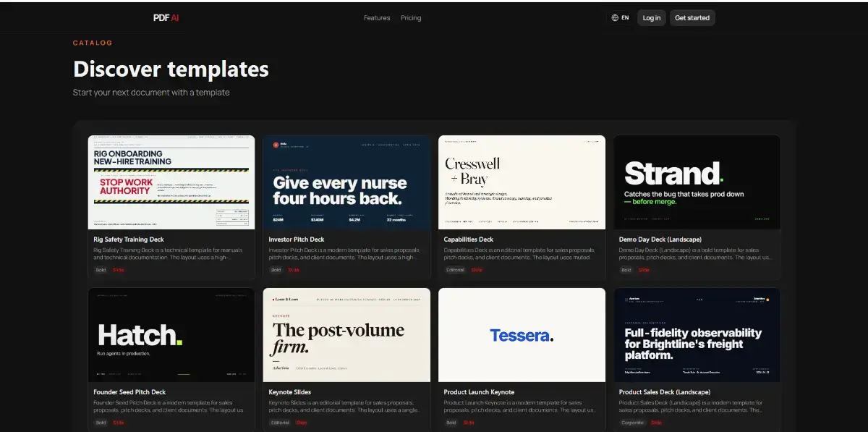Click the Keynote Slides title
Viewport: 868px width, 432px height.
pyautogui.click(x=290, y=392)
